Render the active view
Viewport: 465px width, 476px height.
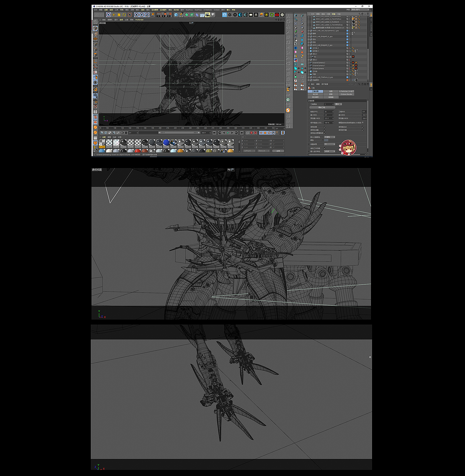(159, 15)
